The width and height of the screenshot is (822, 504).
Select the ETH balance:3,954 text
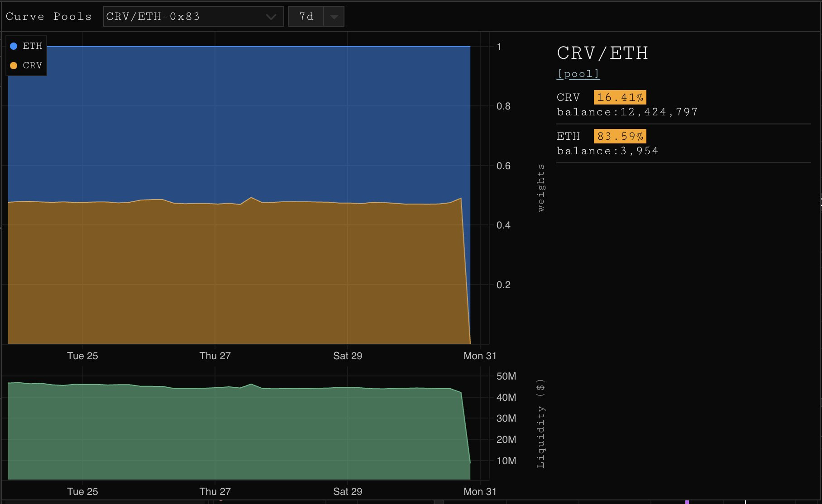607,151
